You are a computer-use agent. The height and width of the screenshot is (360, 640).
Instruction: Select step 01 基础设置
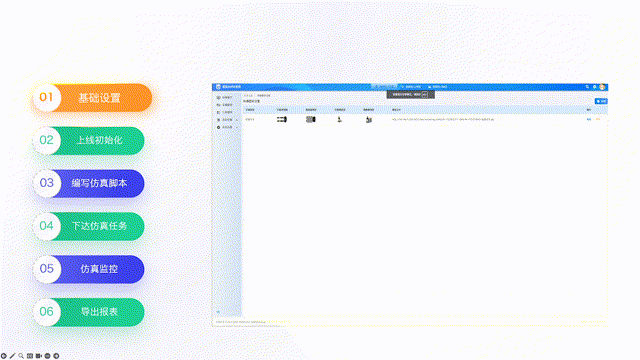tap(92, 98)
